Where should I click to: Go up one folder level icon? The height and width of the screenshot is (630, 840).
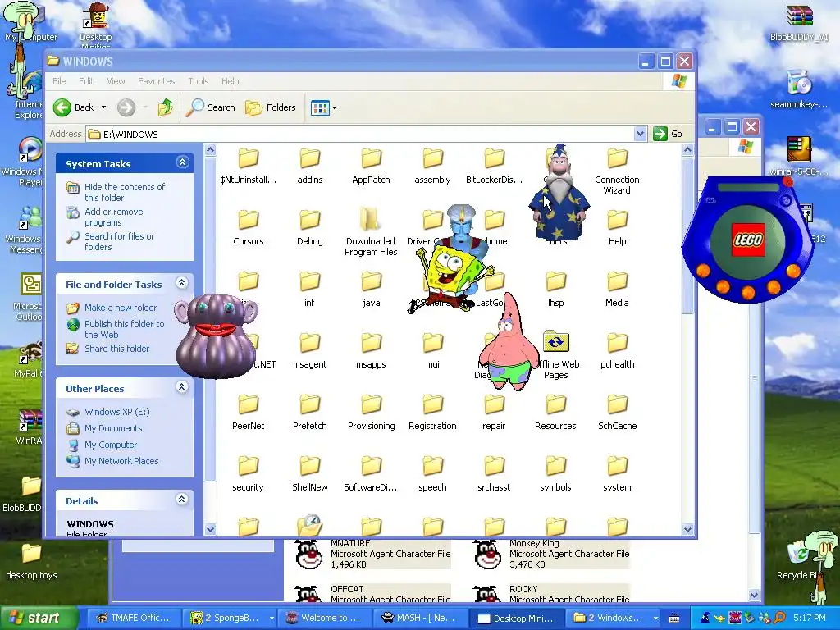(166, 107)
